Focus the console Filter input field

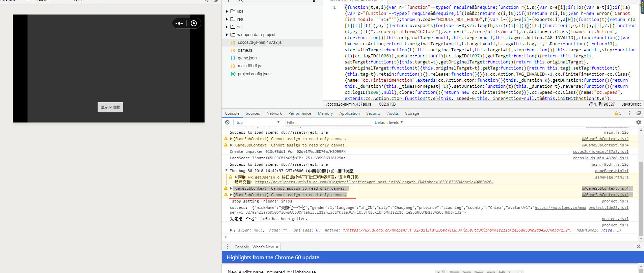pos(328,122)
